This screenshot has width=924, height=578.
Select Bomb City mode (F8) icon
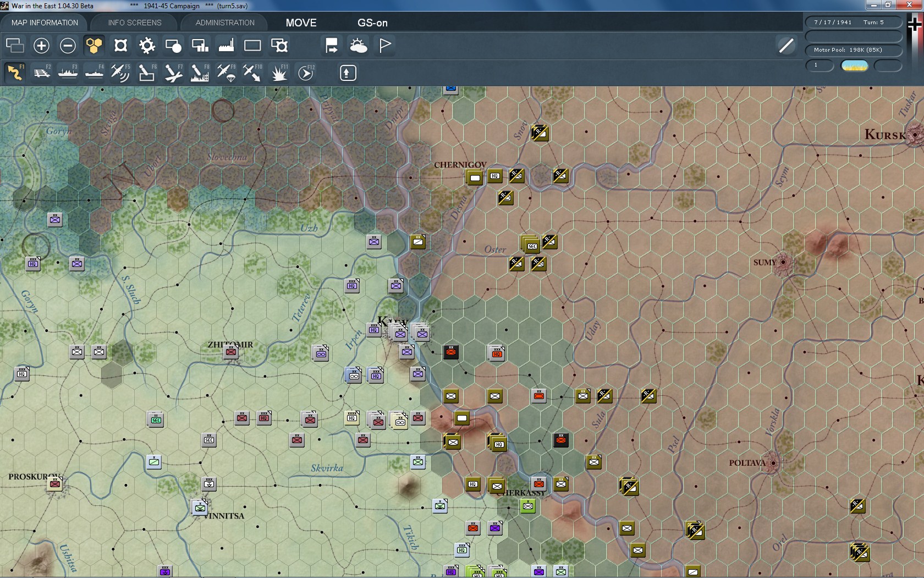pyautogui.click(x=200, y=73)
